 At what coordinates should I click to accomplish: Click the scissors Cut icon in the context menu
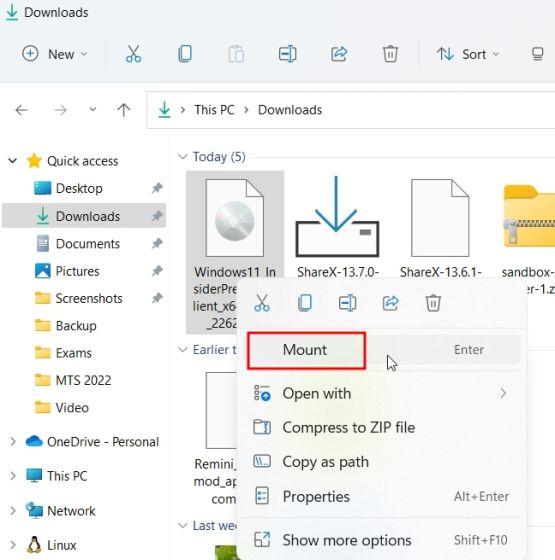click(262, 303)
